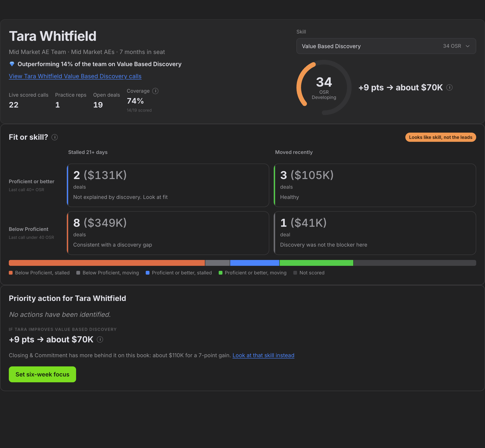The width and height of the screenshot is (485, 448).
Task: Click the info icon in Priority action section
Action: tap(100, 339)
